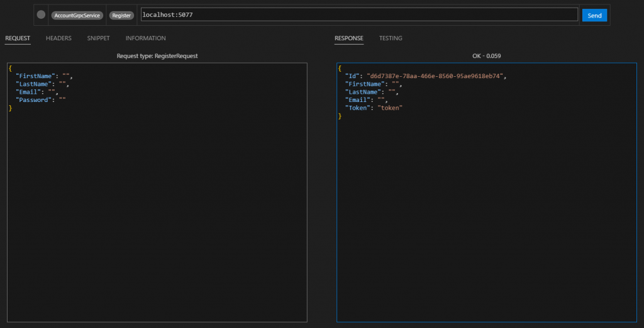Viewport: 644px width, 328px height.
Task: Switch to the TESTING tab
Action: tap(391, 38)
